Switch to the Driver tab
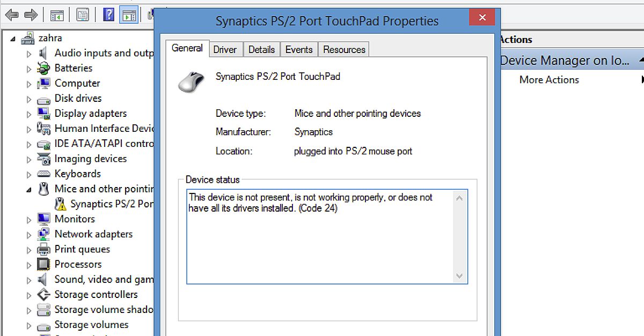644x336 pixels. coord(225,49)
